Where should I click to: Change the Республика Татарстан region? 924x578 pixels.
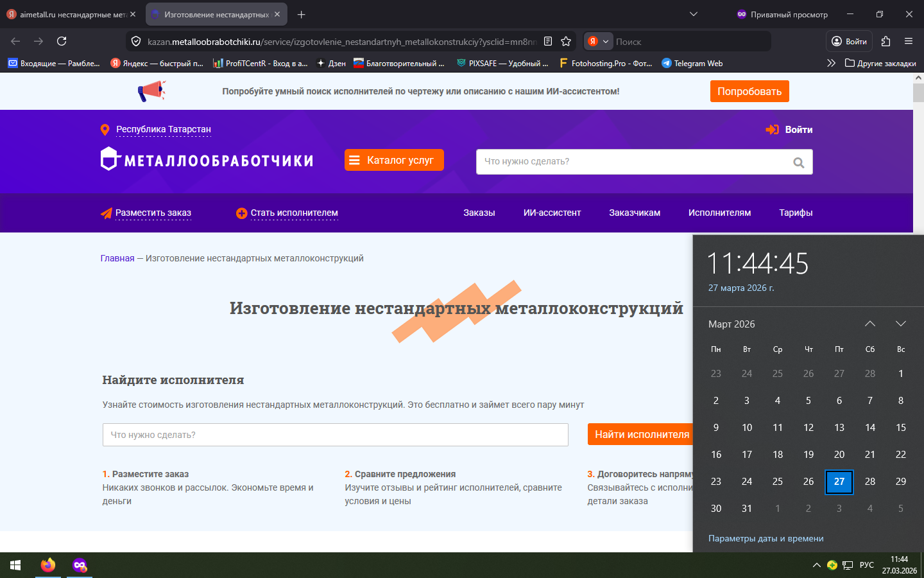[x=164, y=129]
